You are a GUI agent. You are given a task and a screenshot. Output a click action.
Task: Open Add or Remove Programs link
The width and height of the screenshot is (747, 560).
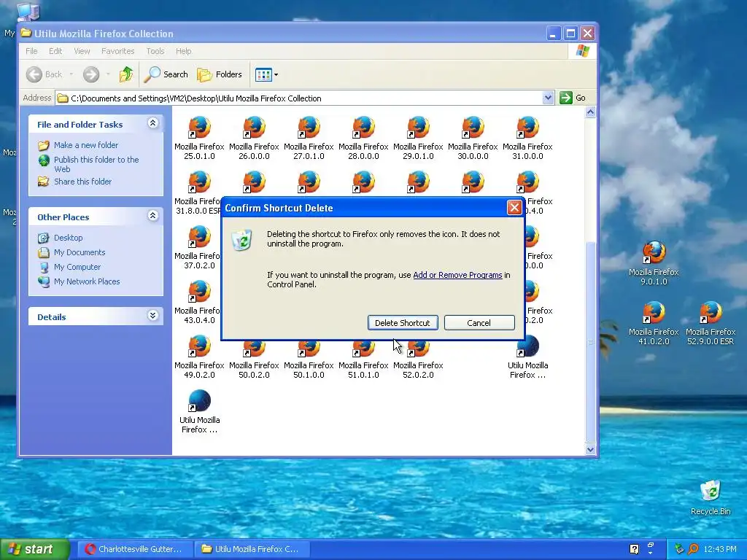pyautogui.click(x=457, y=275)
